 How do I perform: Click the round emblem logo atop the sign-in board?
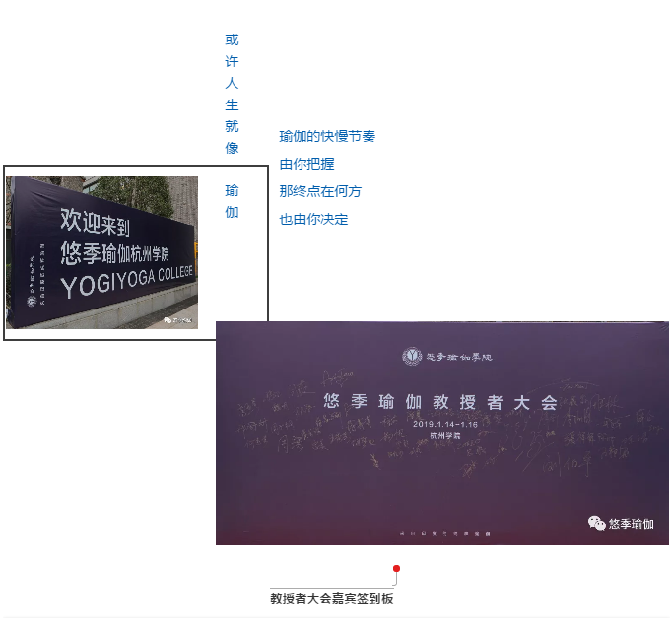(x=412, y=356)
